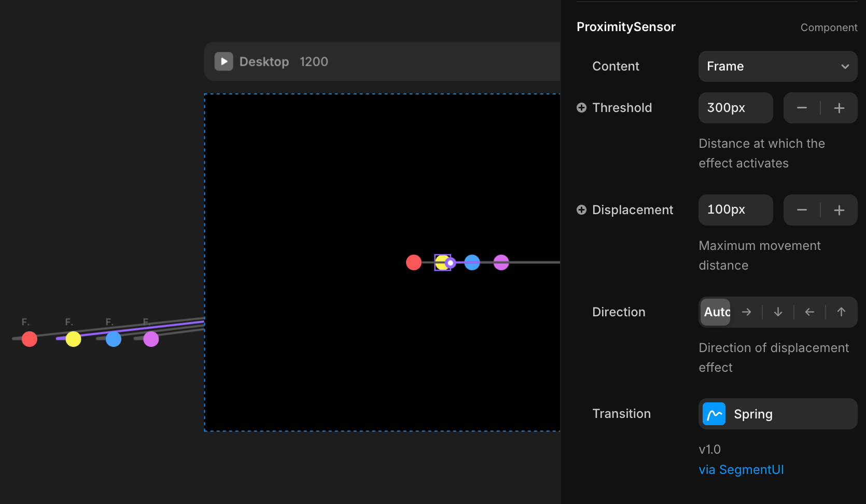Click the blue Spring curve icon
Viewport: 866px width, 504px height.
(714, 414)
